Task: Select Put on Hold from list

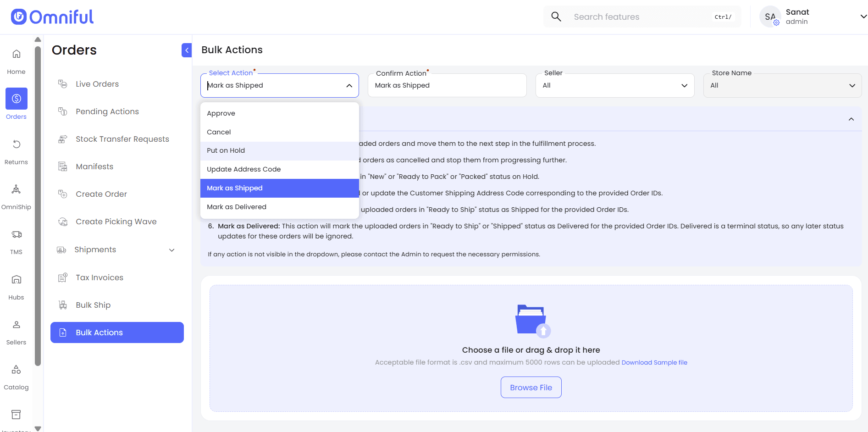Action: [x=226, y=150]
